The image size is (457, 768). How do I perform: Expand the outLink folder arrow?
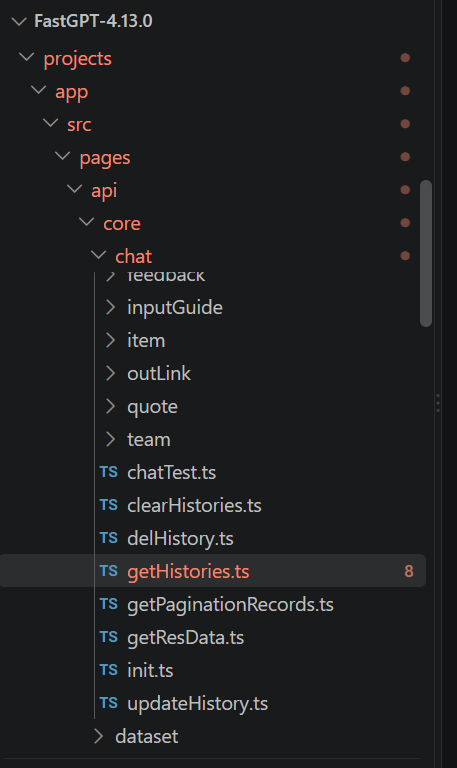pyautogui.click(x=111, y=373)
